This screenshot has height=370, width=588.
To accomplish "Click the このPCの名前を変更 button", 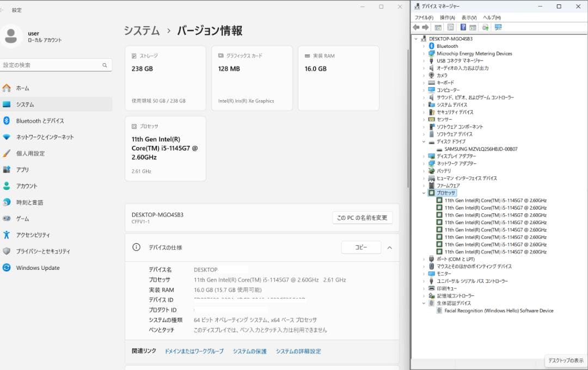I will coord(362,217).
